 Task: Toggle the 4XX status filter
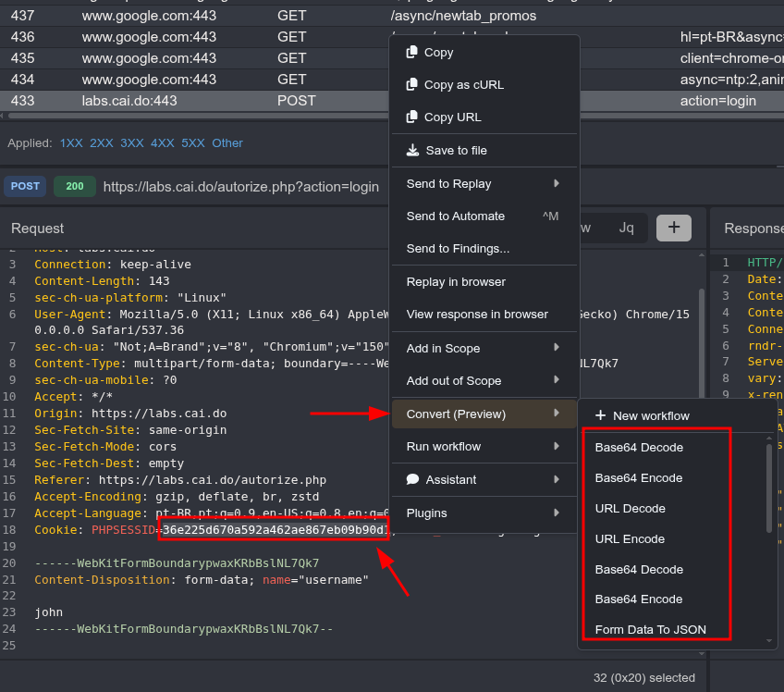pos(163,143)
